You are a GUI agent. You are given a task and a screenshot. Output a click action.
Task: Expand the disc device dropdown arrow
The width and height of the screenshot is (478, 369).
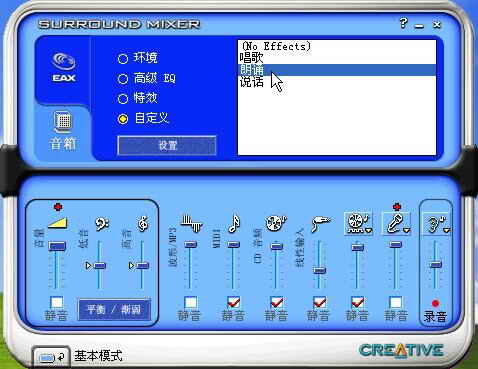(x=368, y=230)
